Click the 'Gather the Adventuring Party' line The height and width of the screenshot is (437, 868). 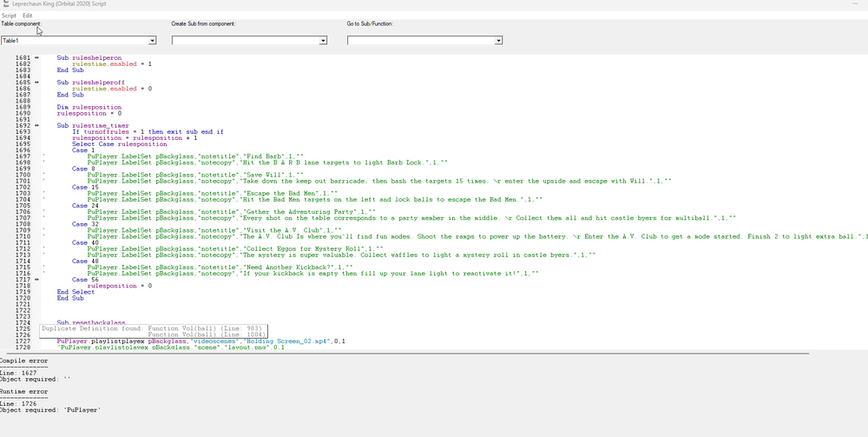point(232,212)
